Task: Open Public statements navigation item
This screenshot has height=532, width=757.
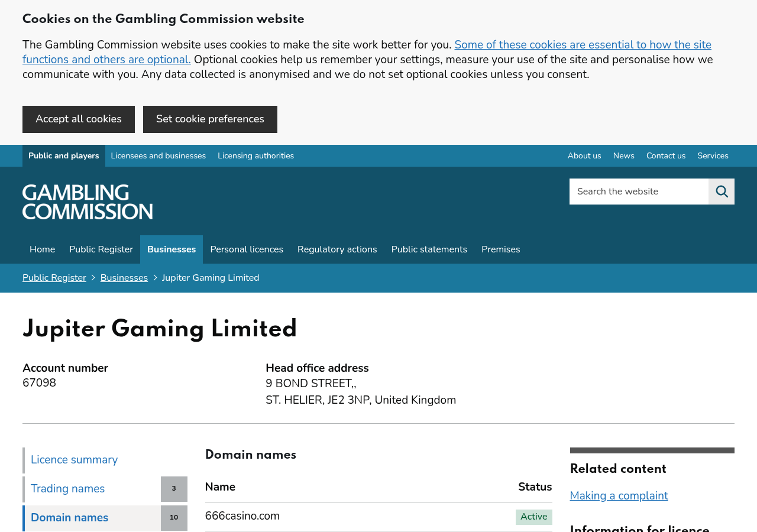Action: pyautogui.click(x=429, y=249)
